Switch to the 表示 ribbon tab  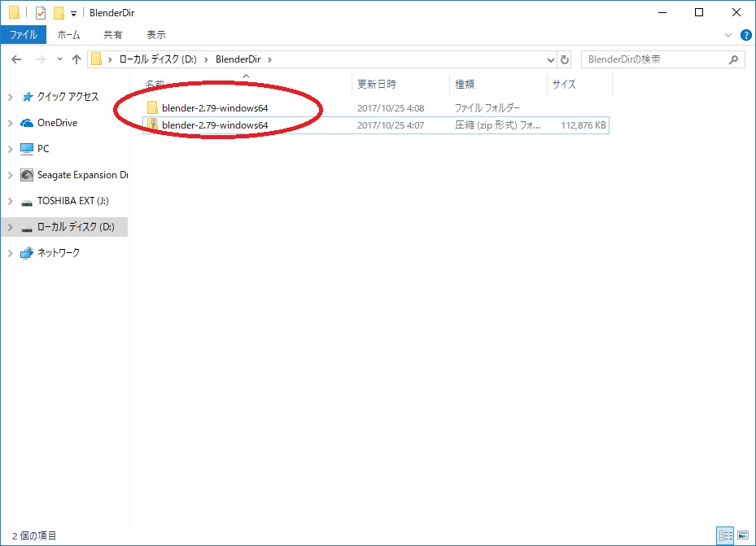155,35
